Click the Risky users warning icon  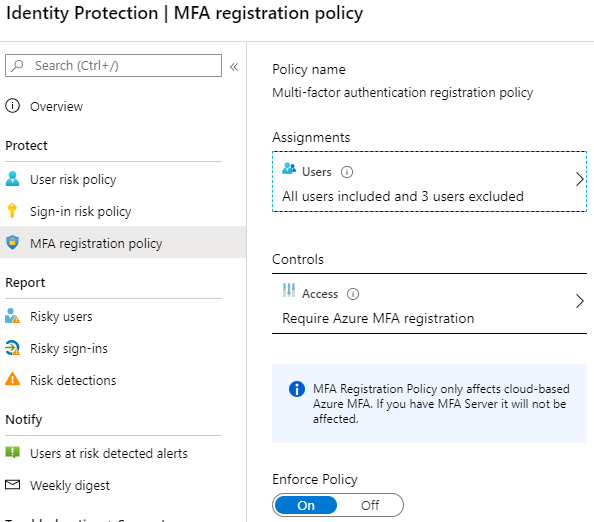(x=13, y=316)
